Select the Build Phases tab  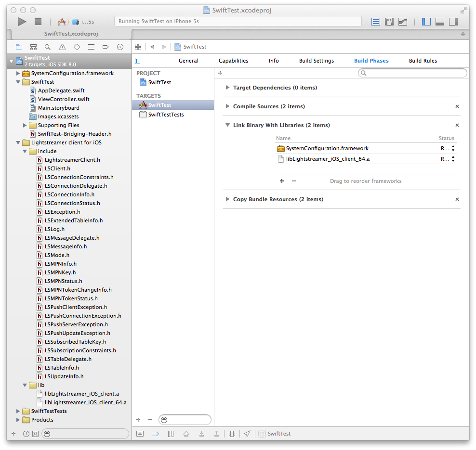click(x=371, y=61)
